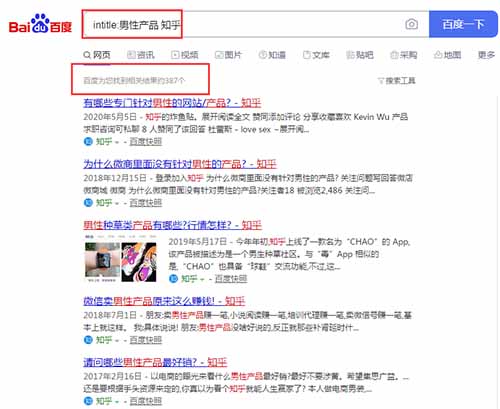Open 百度快照 under 2019年5月17日 result
Viewport: 500px width, 409px height.
coord(231,278)
